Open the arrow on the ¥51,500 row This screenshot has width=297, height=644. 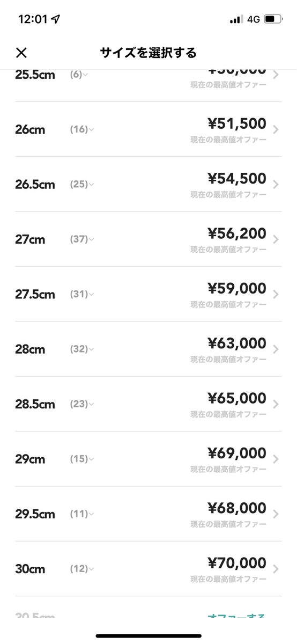[x=276, y=129]
